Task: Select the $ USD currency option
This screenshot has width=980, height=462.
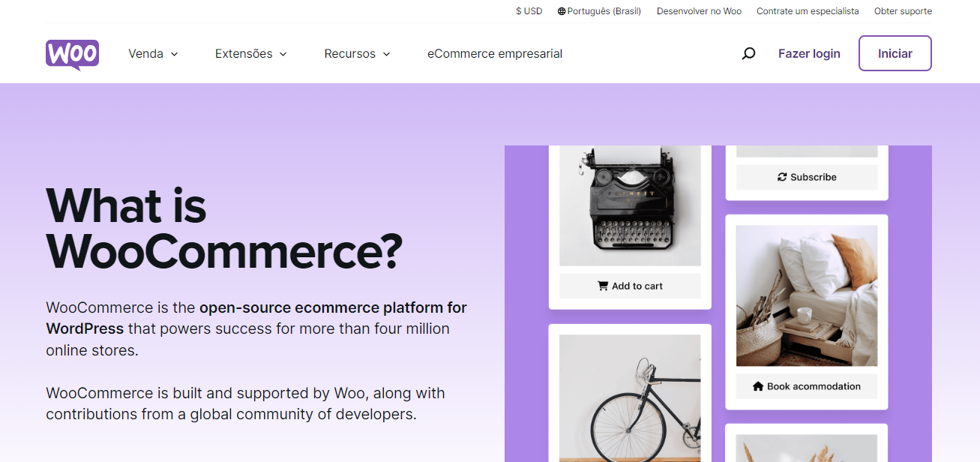Action: tap(529, 11)
